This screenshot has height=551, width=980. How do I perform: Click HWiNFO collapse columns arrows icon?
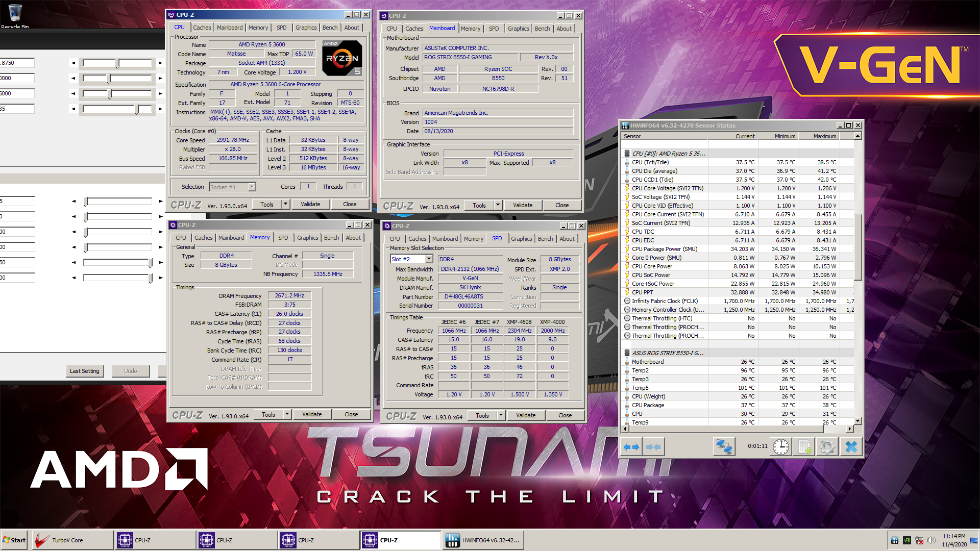click(x=653, y=447)
